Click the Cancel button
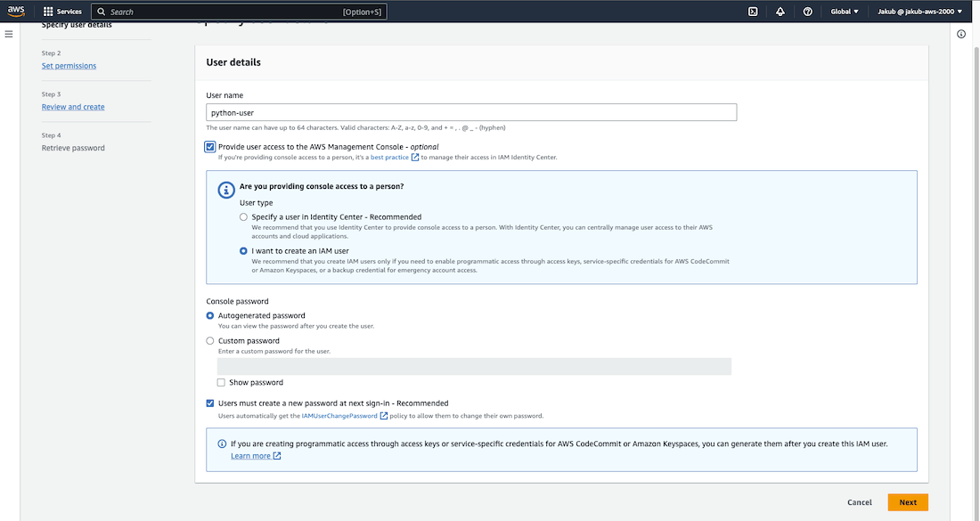Image resolution: width=980 pixels, height=521 pixels. point(859,502)
